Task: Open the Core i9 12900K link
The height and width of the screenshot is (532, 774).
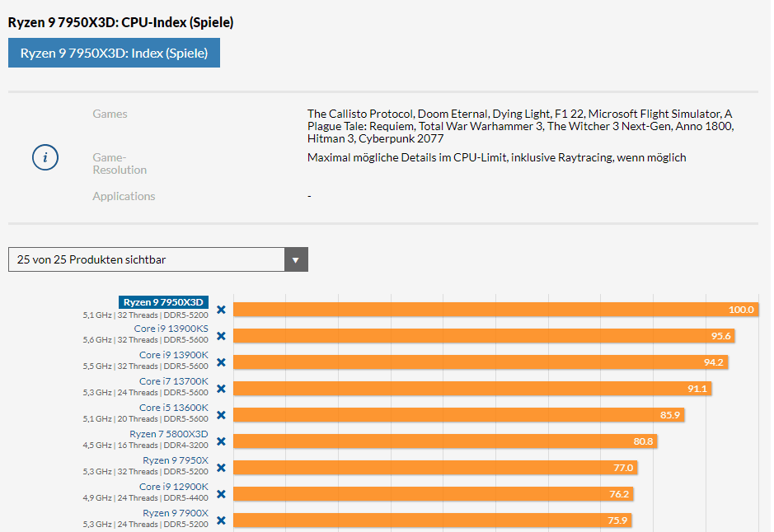Action: [x=174, y=487]
